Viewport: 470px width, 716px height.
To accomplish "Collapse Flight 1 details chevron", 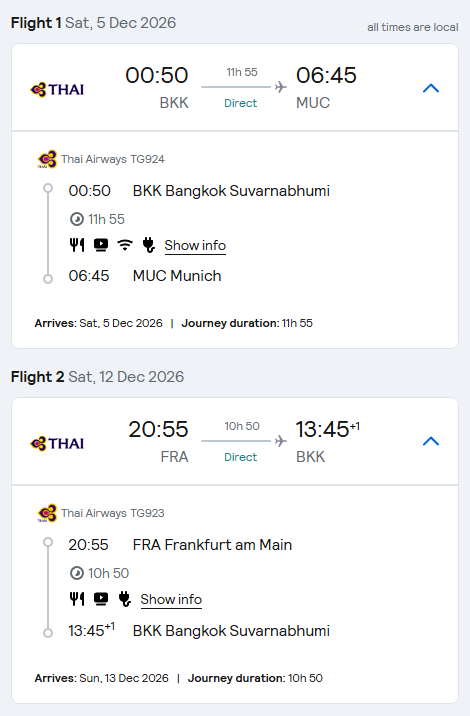I will coord(431,88).
